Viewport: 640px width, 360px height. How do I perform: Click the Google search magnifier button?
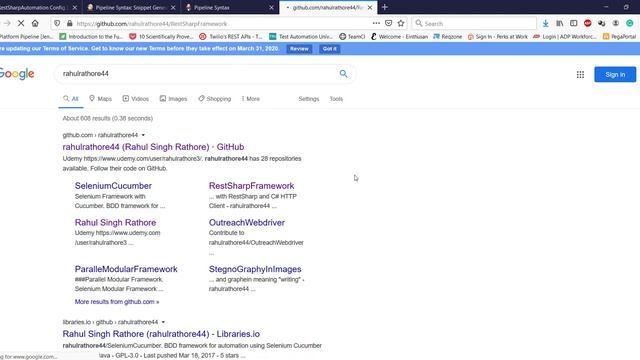point(343,73)
